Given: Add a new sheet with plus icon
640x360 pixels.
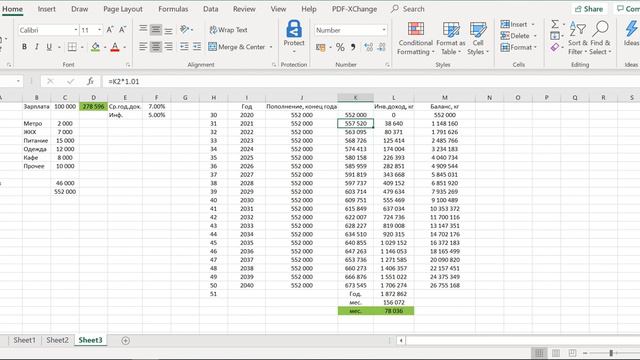Looking at the screenshot, I should pyautogui.click(x=125, y=340).
